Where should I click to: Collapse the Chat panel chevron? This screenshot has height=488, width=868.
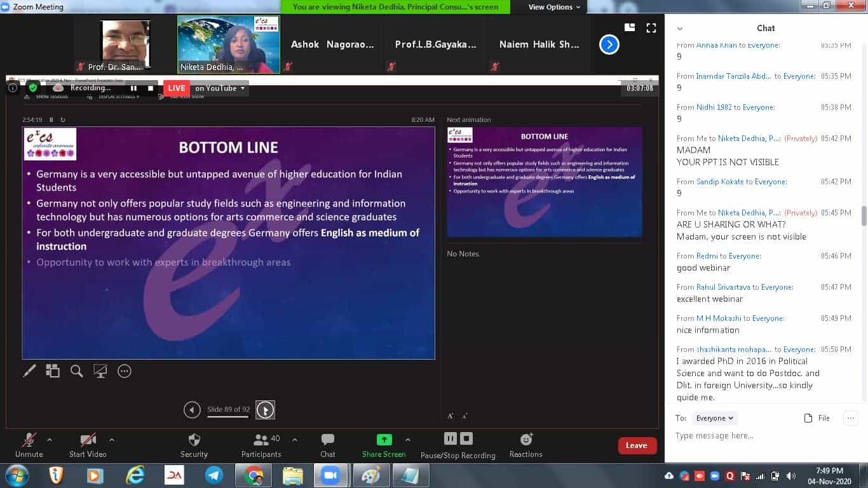(680, 29)
